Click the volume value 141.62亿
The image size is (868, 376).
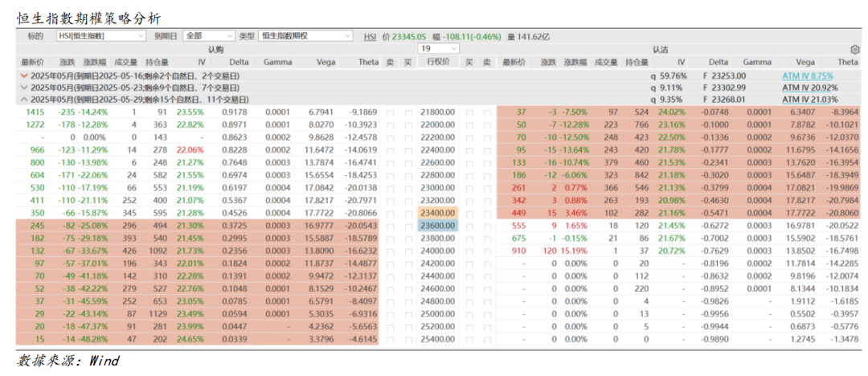point(533,36)
